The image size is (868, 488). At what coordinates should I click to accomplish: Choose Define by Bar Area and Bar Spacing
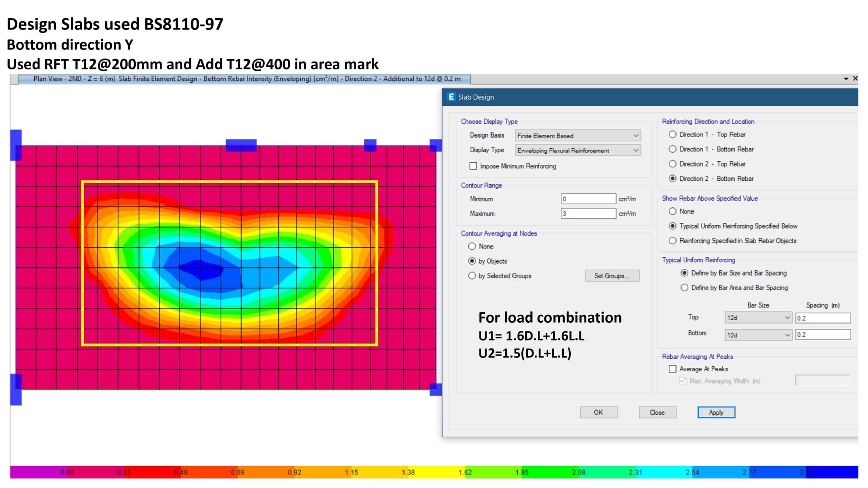684,288
